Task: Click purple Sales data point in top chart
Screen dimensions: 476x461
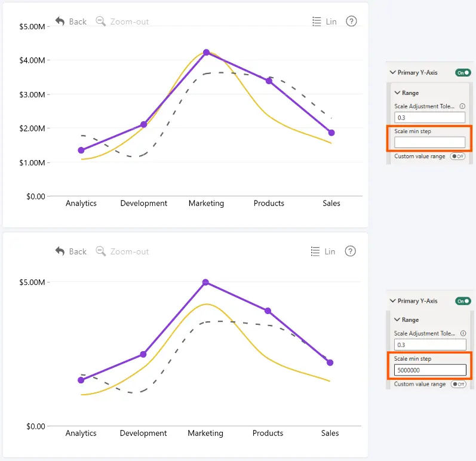Action: coord(331,133)
